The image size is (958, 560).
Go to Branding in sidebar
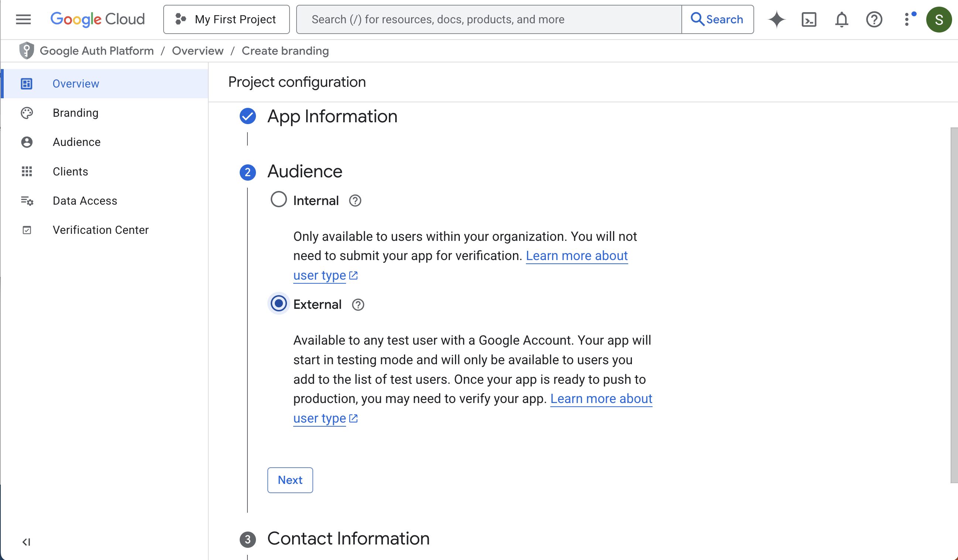coord(75,113)
